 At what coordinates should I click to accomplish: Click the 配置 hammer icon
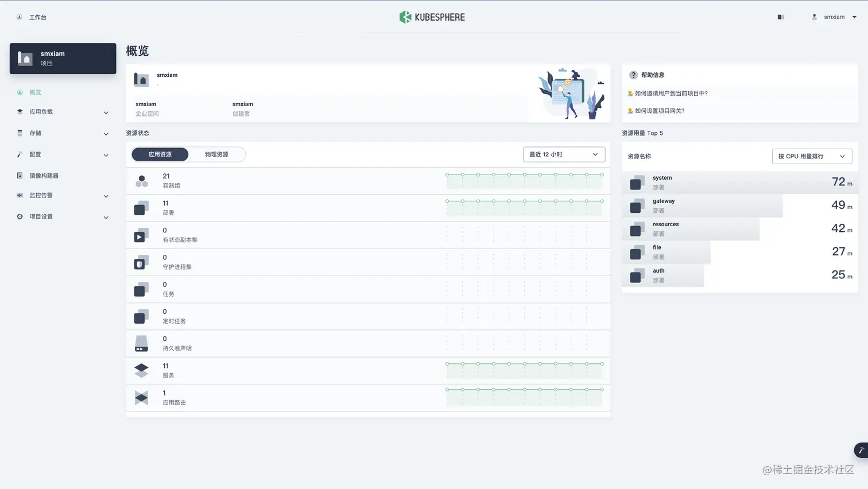[20, 154]
